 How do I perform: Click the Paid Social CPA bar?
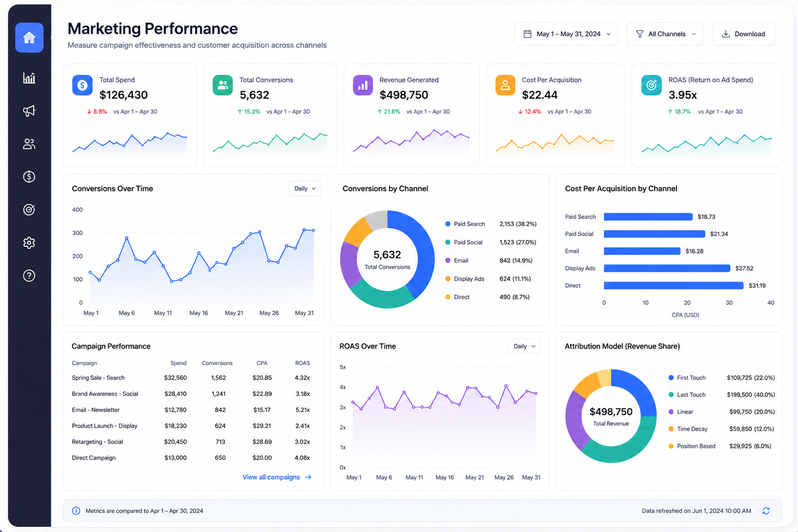[x=654, y=234]
